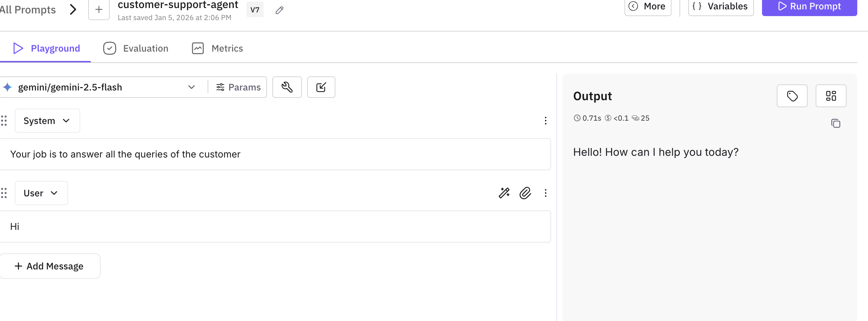Go back to All Prompts
The width and height of the screenshot is (868, 321).
click(28, 10)
